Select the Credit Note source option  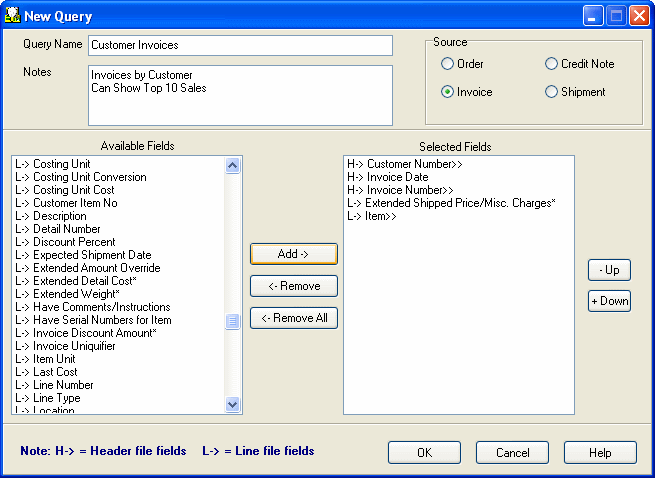[551, 64]
